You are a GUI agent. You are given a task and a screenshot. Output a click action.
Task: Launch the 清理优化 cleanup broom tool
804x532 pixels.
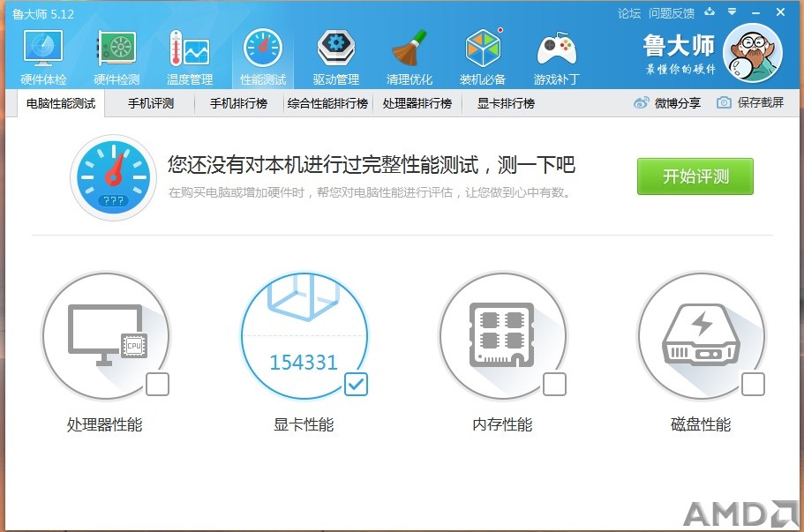pyautogui.click(x=410, y=57)
